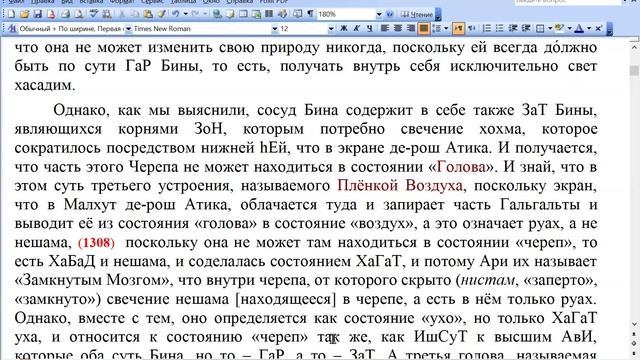This screenshot has height=360, width=640.
Task: Save the document with floppy icon
Action: tap(38, 14)
